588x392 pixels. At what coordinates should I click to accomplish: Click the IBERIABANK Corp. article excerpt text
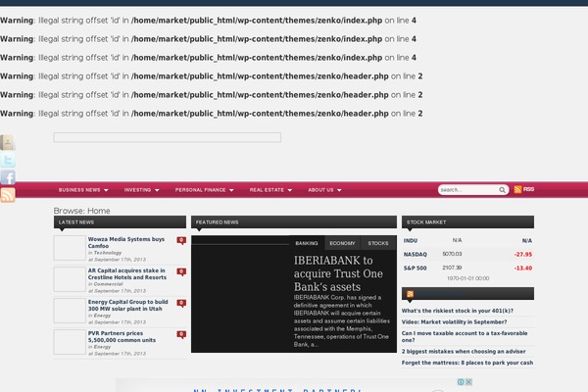pos(341,320)
